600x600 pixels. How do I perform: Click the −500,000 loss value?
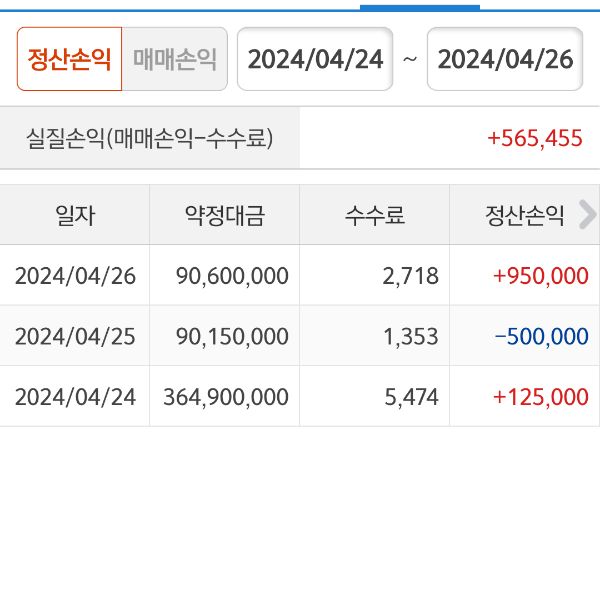pos(541,336)
